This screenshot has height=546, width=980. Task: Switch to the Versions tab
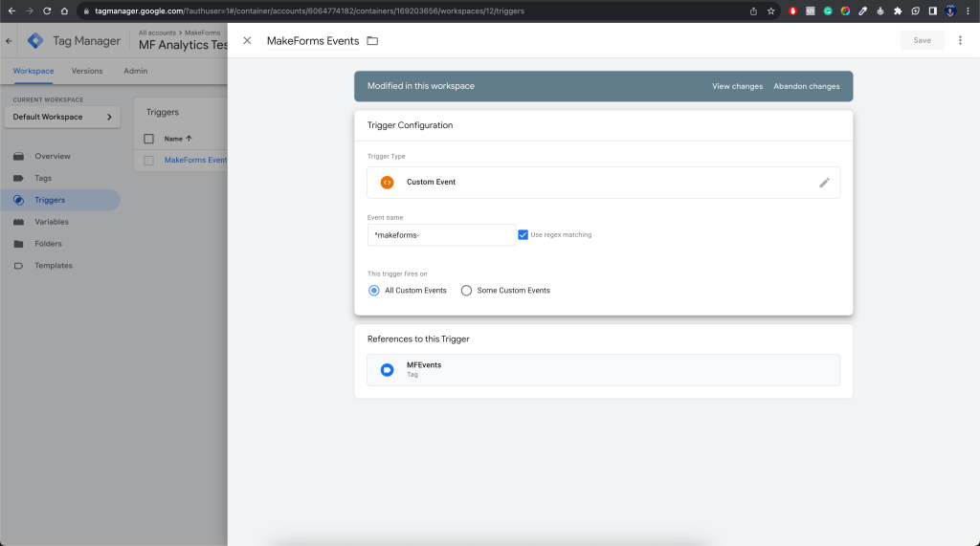(x=87, y=71)
